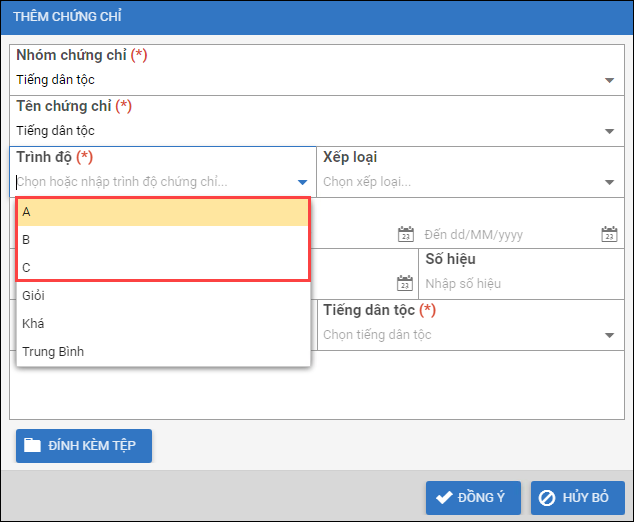
Task: Collapse the Trình độ dropdown arrow
Action: (302, 182)
